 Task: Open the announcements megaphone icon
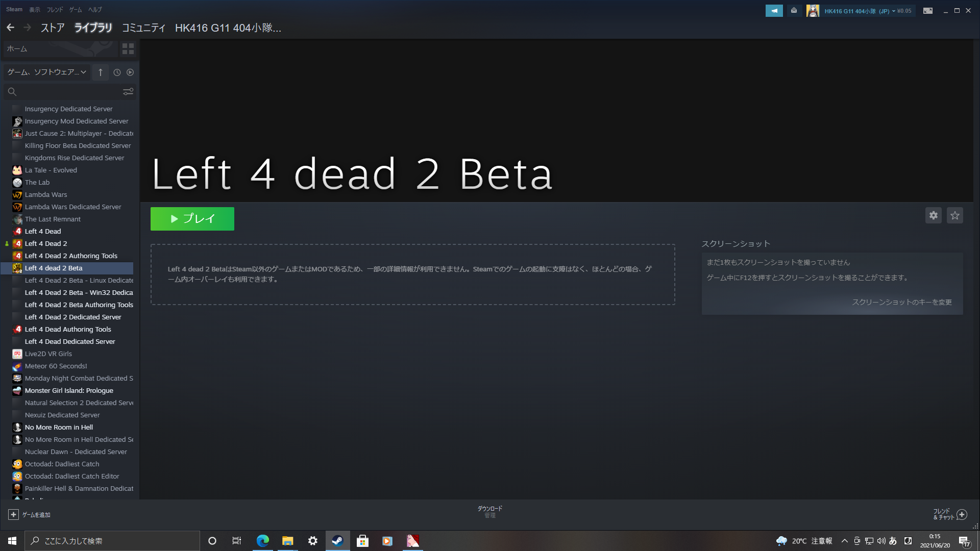point(774,11)
